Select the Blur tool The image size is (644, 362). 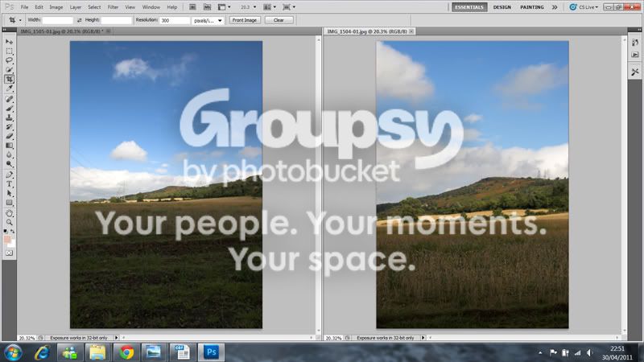(9, 154)
